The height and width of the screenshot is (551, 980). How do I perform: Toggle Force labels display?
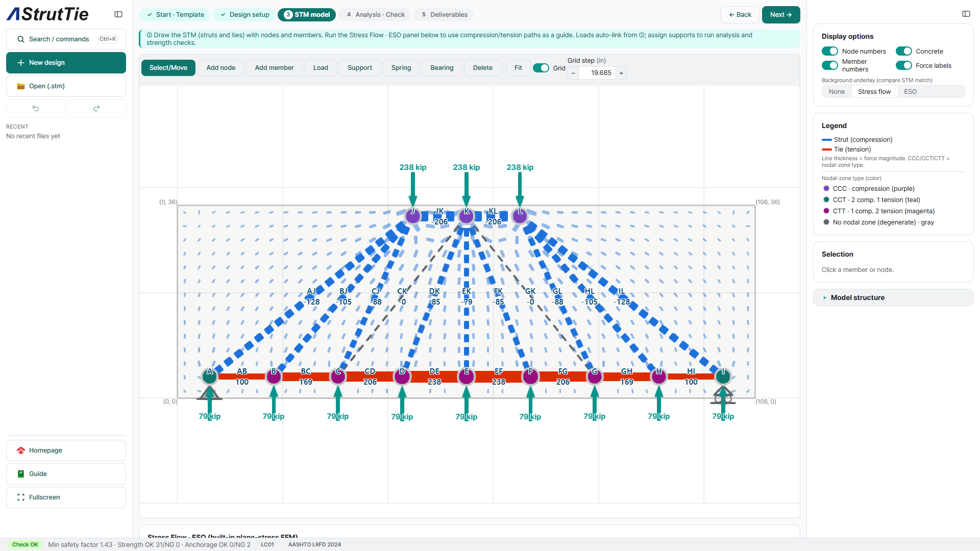point(904,65)
